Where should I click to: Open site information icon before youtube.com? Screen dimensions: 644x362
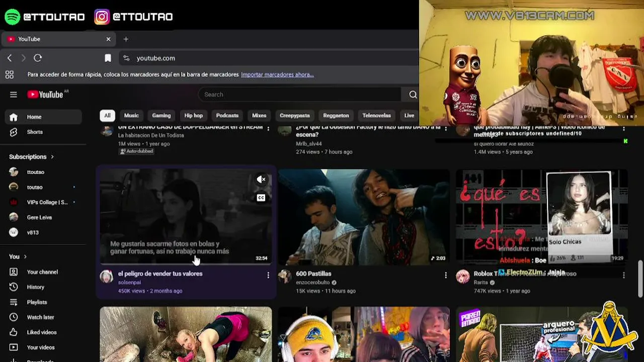click(x=126, y=58)
